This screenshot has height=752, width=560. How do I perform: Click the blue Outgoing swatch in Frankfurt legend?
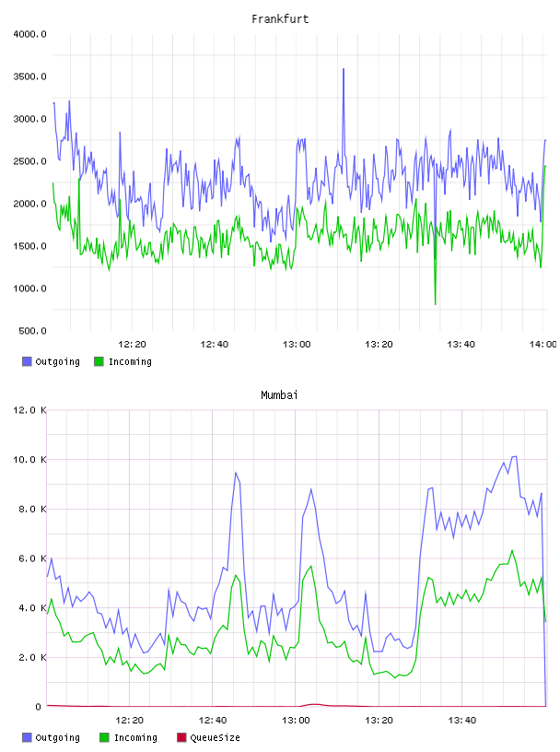click(27, 361)
